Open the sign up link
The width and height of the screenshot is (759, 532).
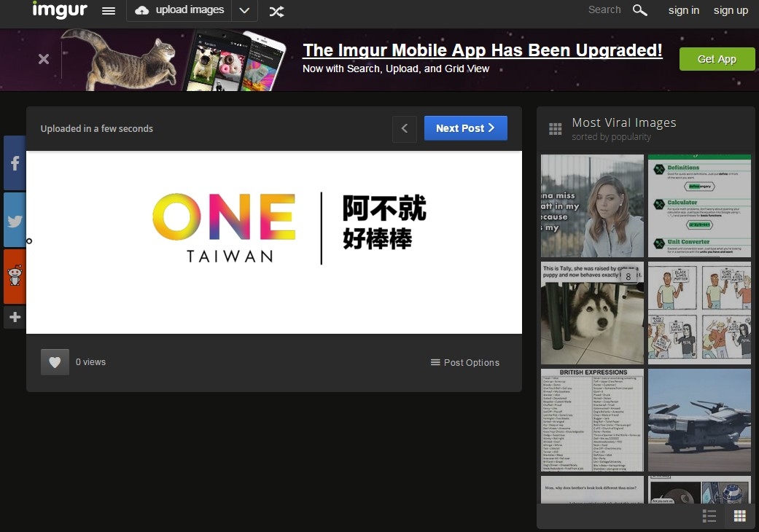[x=731, y=10]
